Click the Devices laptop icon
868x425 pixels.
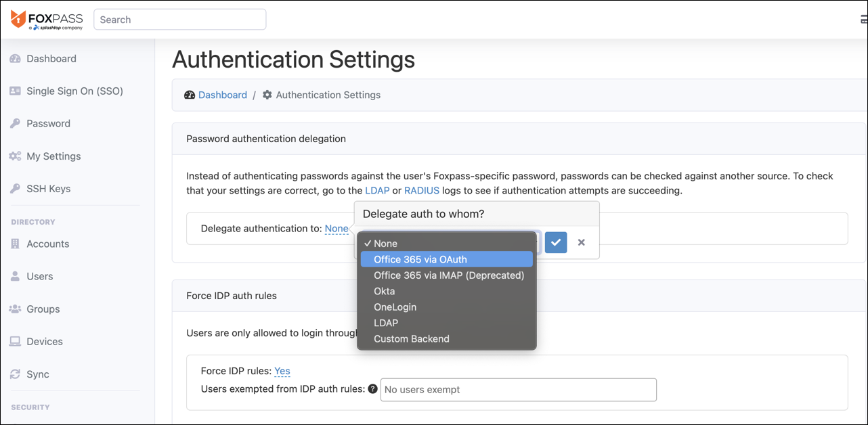pos(15,342)
